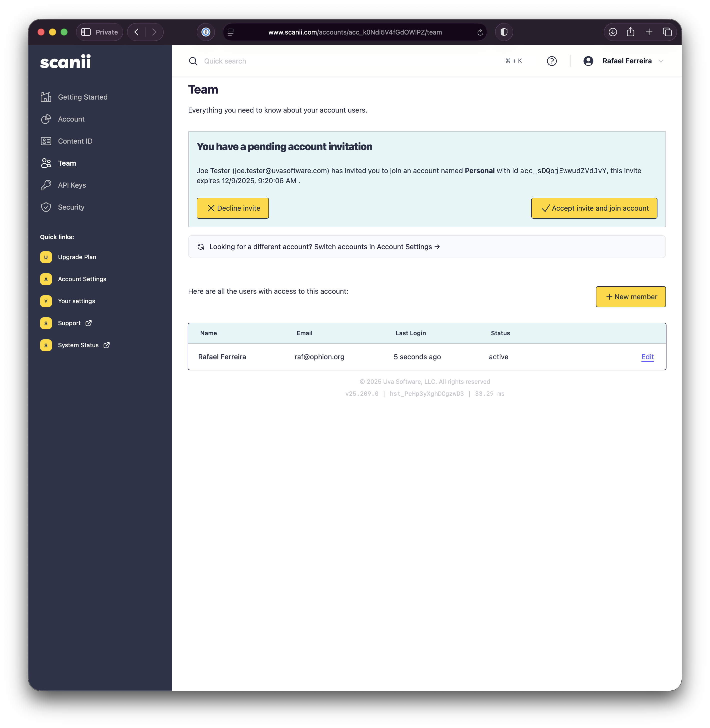Screen dimensions: 710x728
Task: Click the help question mark icon
Action: pos(552,61)
